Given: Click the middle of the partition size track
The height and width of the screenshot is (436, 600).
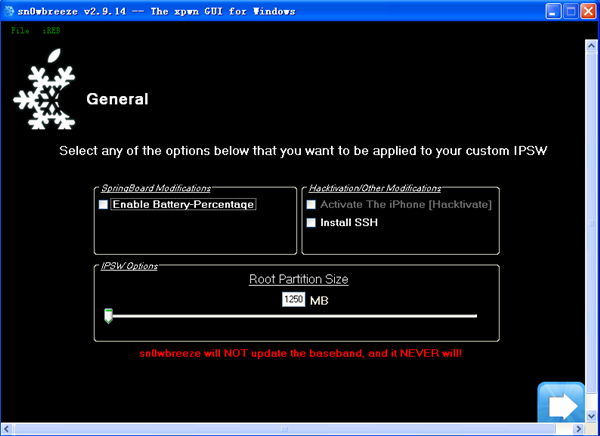Looking at the screenshot, I should pos(292,316).
